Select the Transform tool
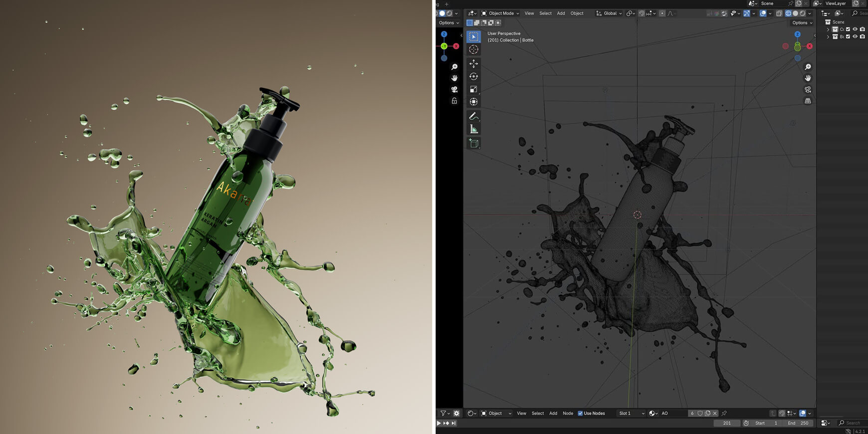 [473, 101]
